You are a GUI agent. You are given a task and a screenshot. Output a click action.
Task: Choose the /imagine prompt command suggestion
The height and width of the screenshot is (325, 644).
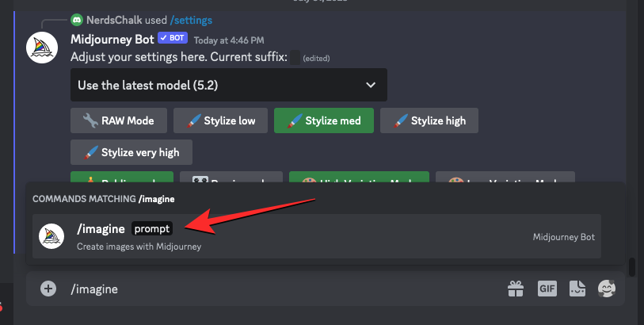(317, 236)
